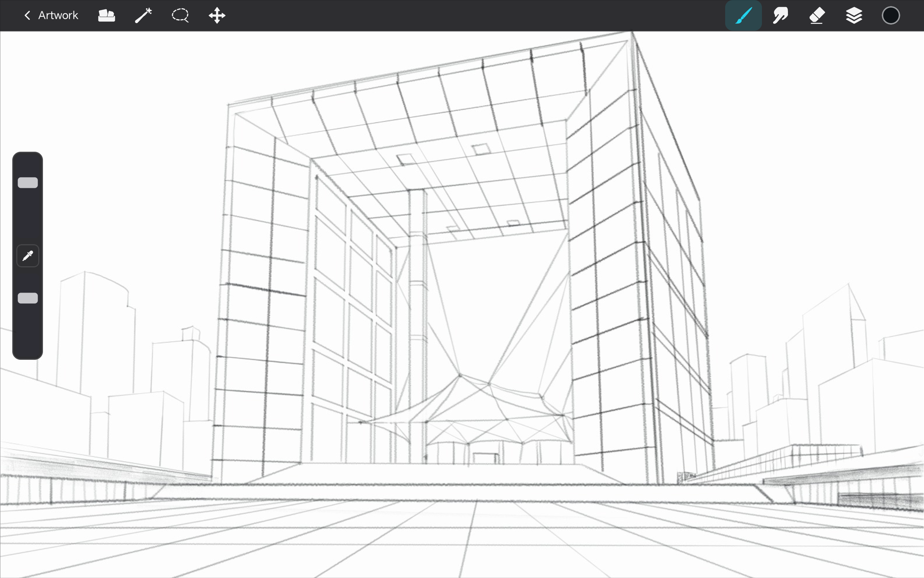Screen dimensions: 924x578
Task: Select the move and transform arrows tool
Action: coord(217,16)
